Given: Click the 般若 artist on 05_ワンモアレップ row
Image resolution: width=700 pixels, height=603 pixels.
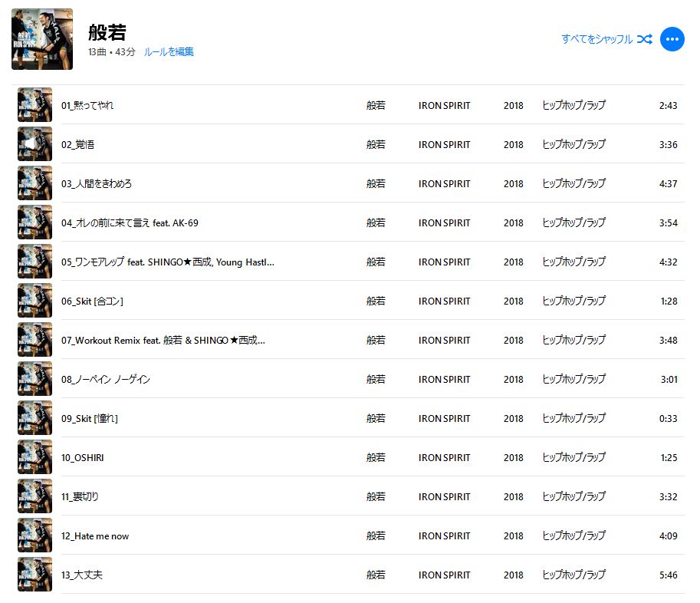Looking at the screenshot, I should (x=376, y=262).
